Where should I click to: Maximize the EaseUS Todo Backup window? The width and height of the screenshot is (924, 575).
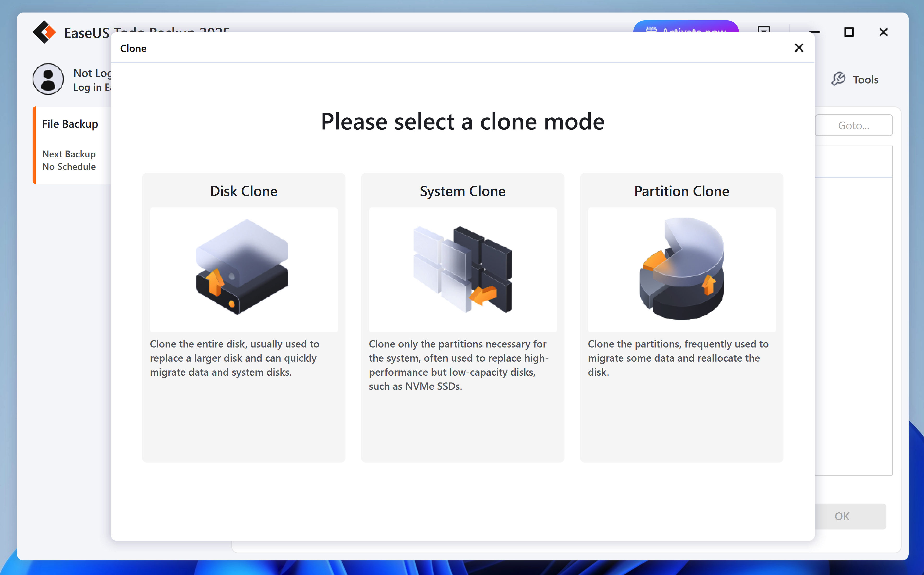849,32
